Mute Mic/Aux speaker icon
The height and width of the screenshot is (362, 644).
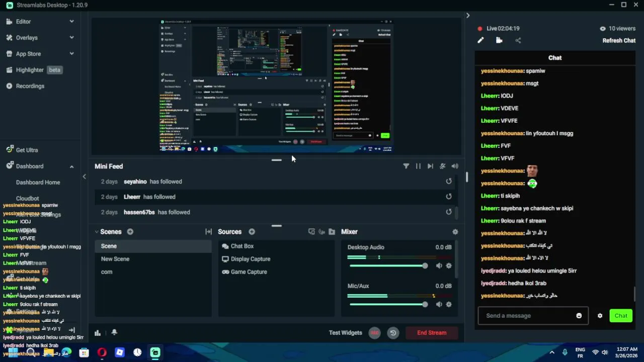point(439,305)
